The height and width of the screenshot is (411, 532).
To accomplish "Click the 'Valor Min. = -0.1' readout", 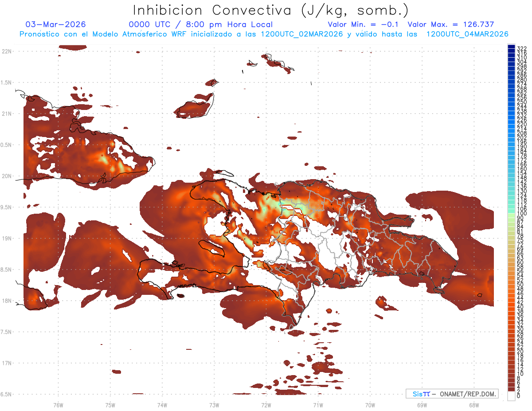I will (x=364, y=24).
